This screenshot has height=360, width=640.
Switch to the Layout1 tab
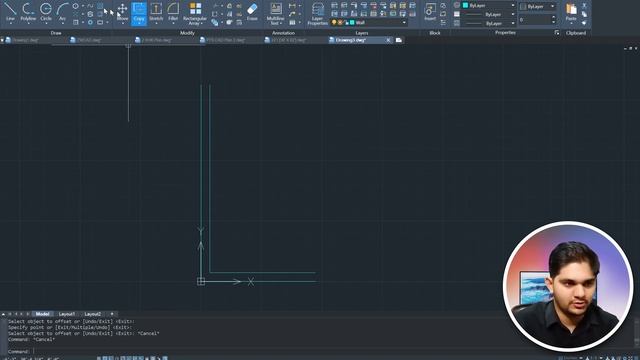point(67,314)
